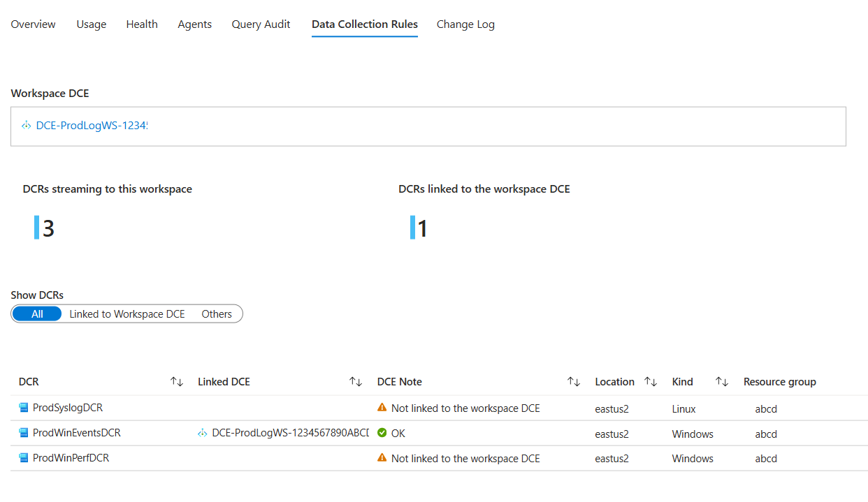This screenshot has width=868, height=502.
Task: Click the Workspace DCE endpoint icon
Action: pos(27,126)
